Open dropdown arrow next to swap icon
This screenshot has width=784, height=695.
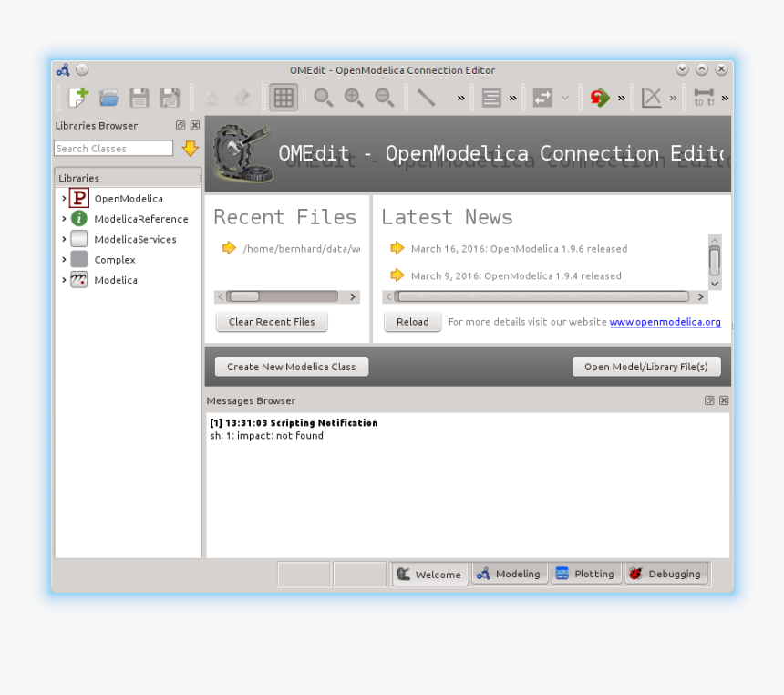[565, 99]
